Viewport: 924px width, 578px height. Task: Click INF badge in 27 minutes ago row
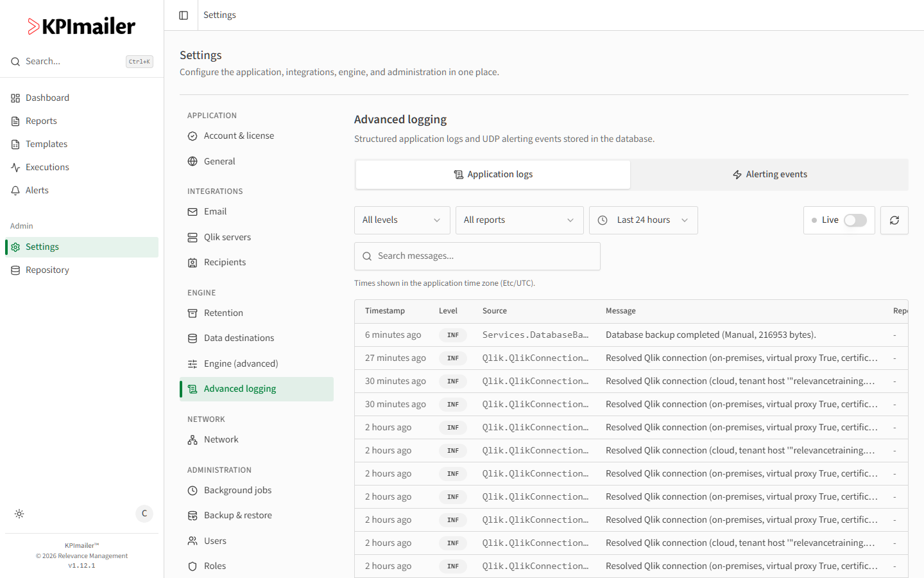click(453, 358)
